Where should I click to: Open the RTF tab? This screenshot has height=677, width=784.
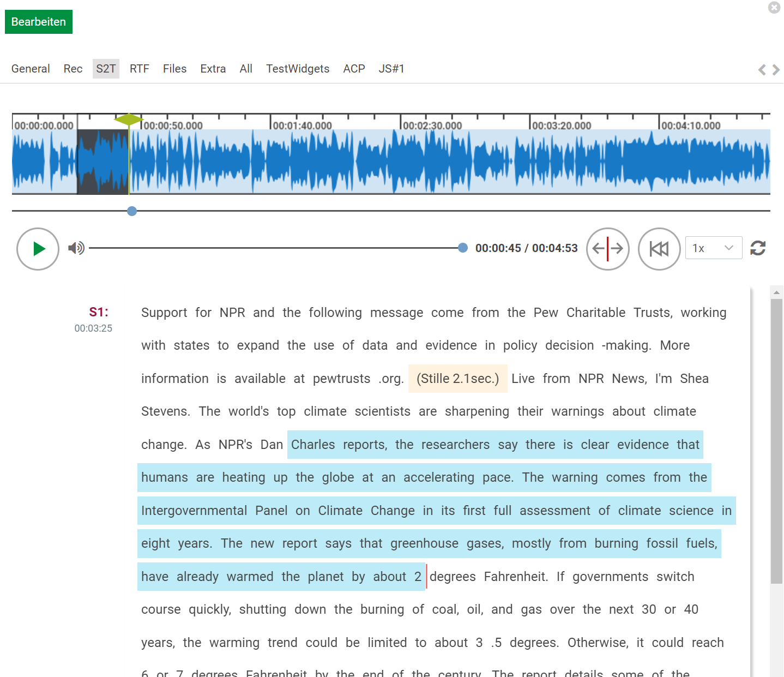point(139,69)
